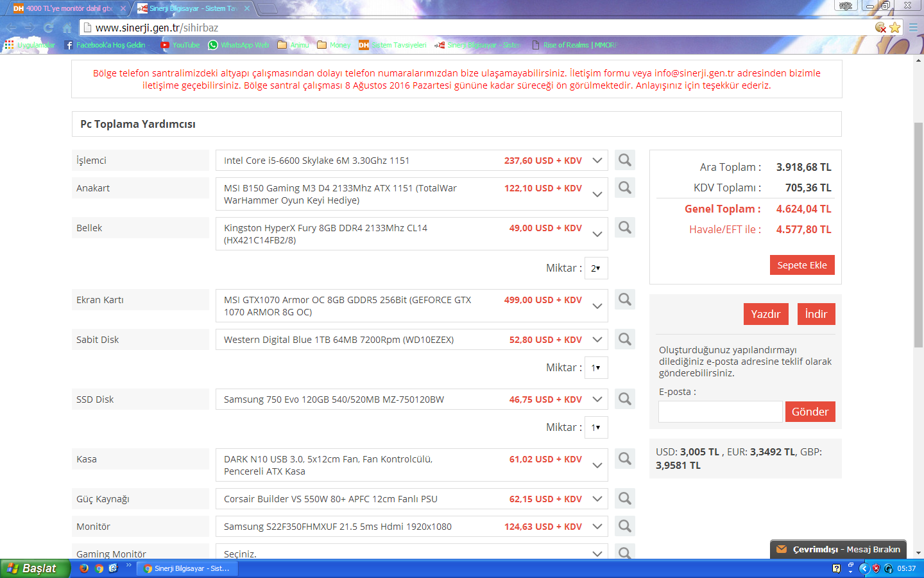This screenshot has height=578, width=924.
Task: Click Güç Kaynağı row magnifier icon
Action: pyautogui.click(x=625, y=498)
